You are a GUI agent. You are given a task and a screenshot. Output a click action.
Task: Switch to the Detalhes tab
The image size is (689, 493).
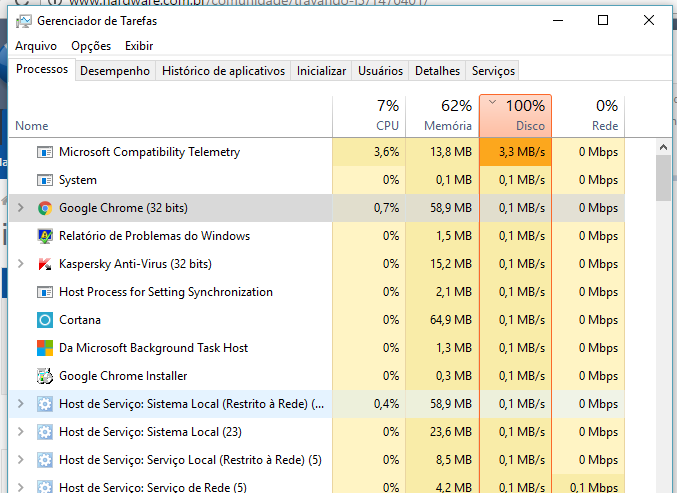click(x=437, y=71)
